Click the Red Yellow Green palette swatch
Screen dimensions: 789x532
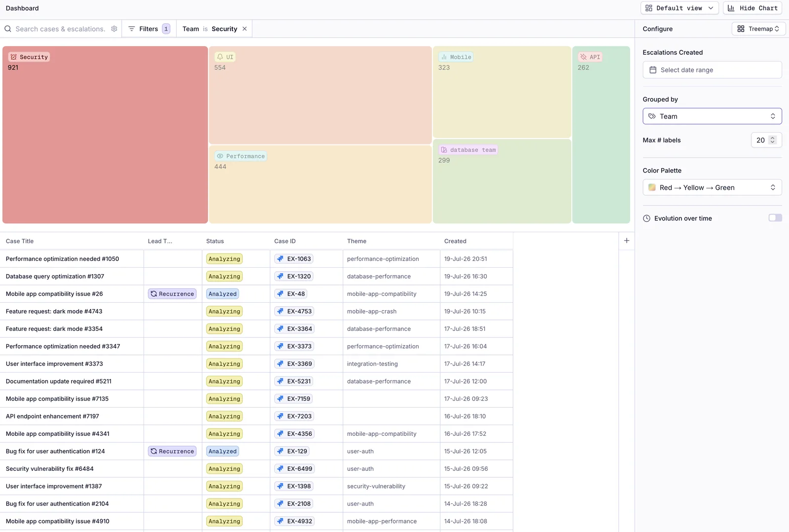click(x=652, y=187)
